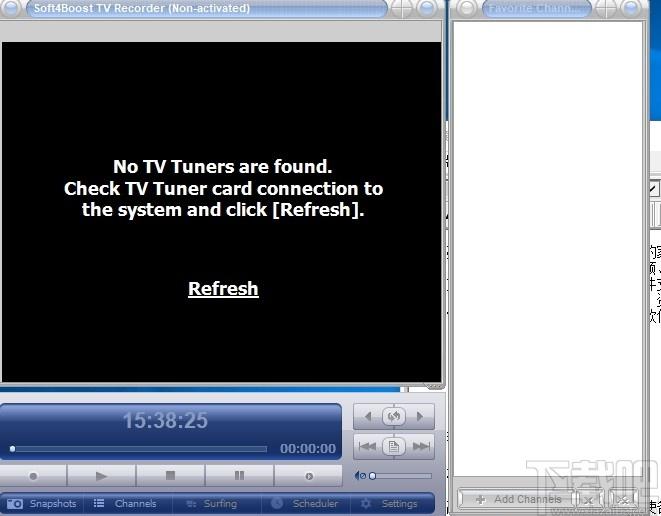Click the volume slider track
Viewport: 661px width, 516px height.
(x=400, y=476)
